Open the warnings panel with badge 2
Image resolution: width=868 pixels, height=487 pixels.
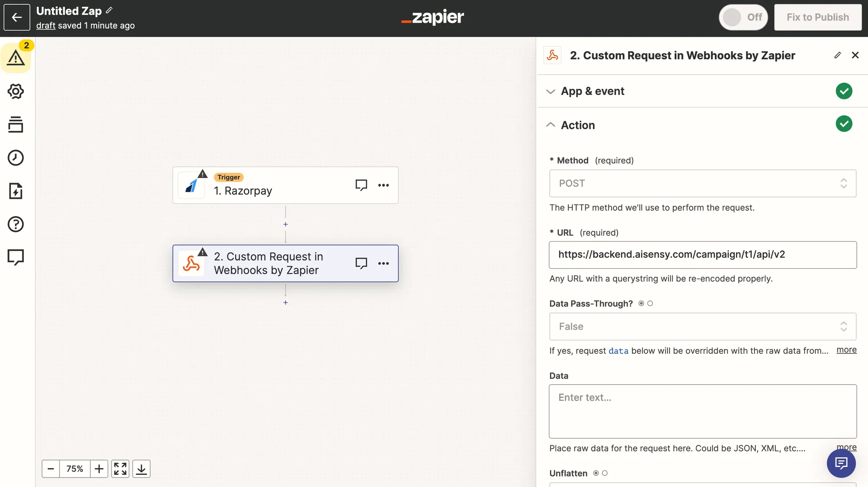click(16, 58)
